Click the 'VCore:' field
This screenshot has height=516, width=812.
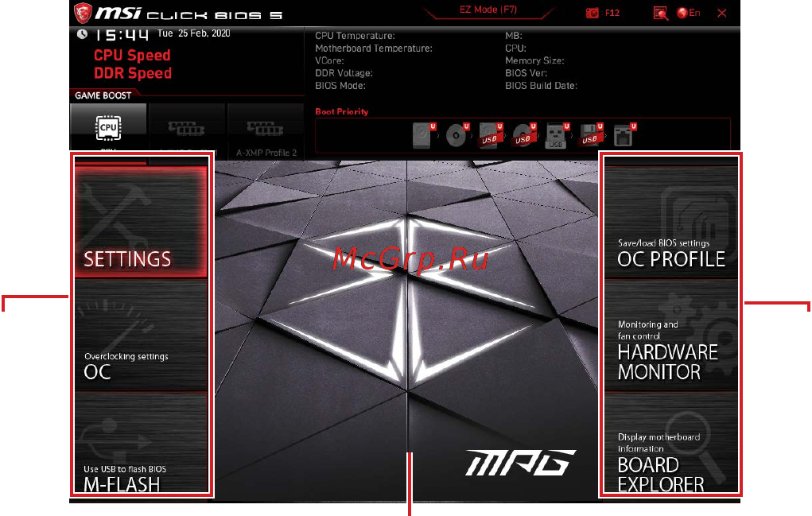(329, 60)
